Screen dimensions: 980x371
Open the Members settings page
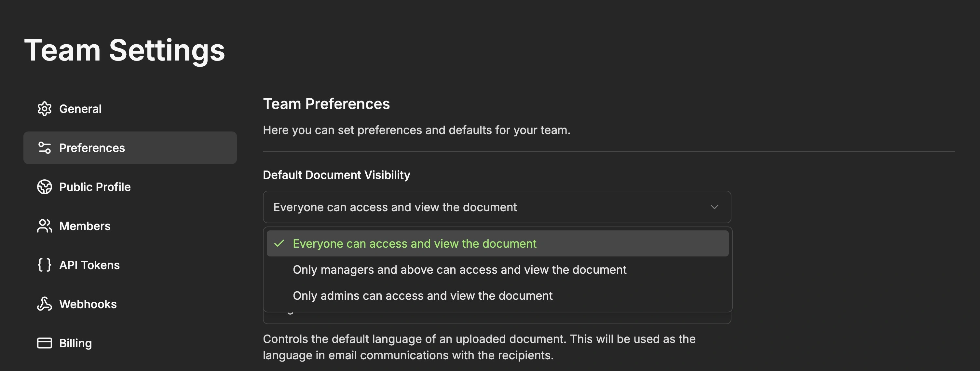pos(85,226)
